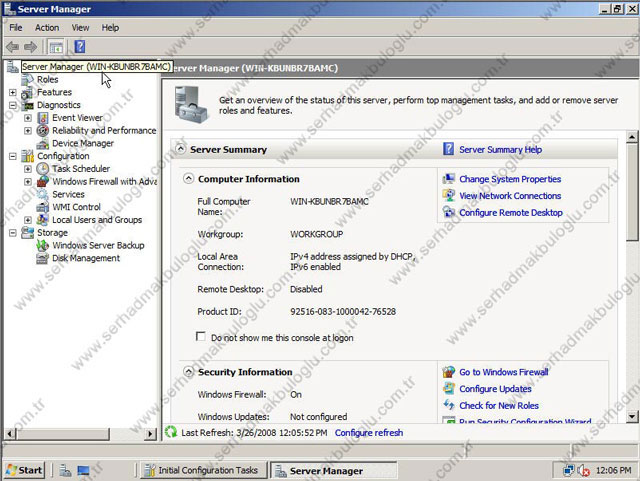640x481 pixels.
Task: Click the details pane scroll down arrow
Action: 631,416
